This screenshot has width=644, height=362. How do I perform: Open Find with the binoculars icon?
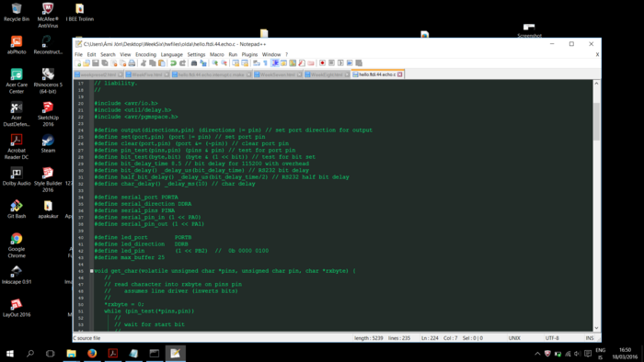pos(194,63)
